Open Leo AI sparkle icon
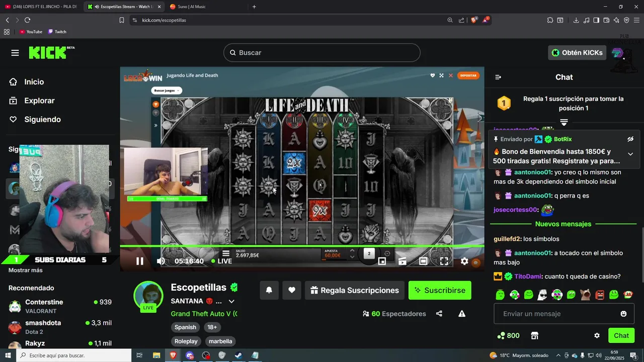Viewport: 644px width, 362px height. click(616, 20)
